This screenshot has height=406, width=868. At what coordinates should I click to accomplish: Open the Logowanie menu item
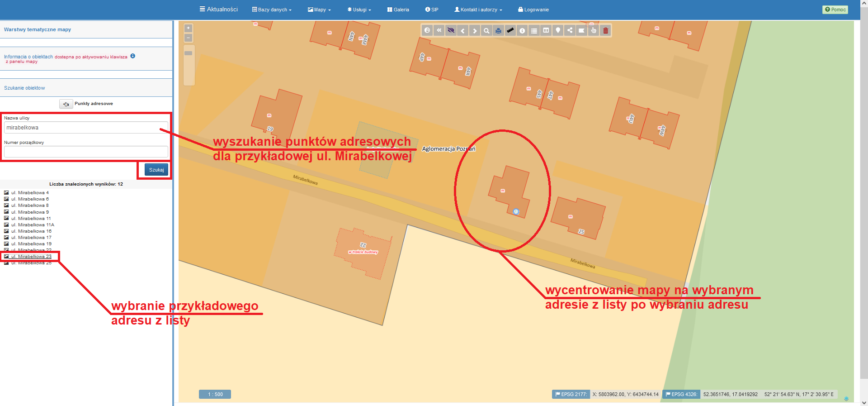533,10
